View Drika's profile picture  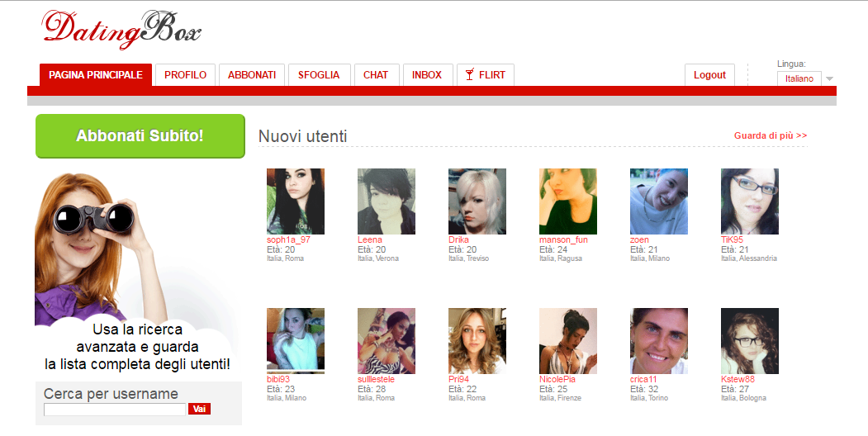(477, 201)
